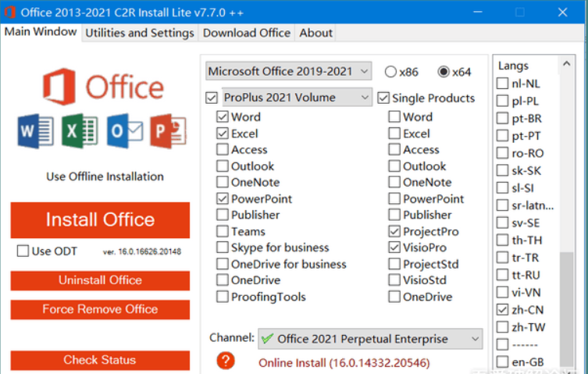Enable the vi-VN language checkbox

click(503, 292)
